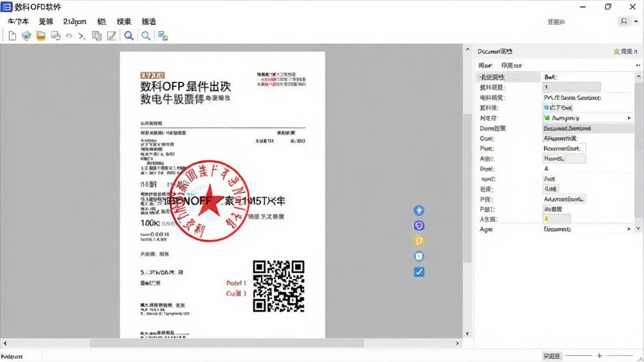
Task: Click the blue-icon value field in the properties panel
Action: pyautogui.click(x=558, y=107)
